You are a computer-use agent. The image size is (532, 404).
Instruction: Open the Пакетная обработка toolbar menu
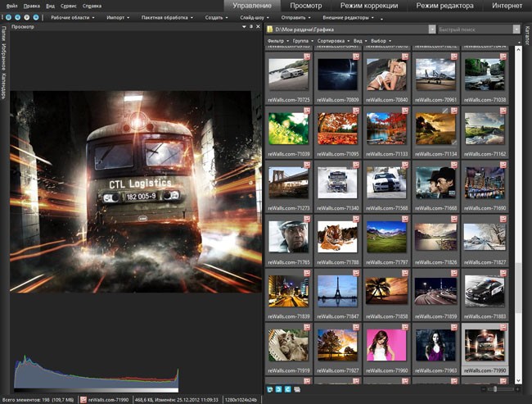tap(165, 16)
